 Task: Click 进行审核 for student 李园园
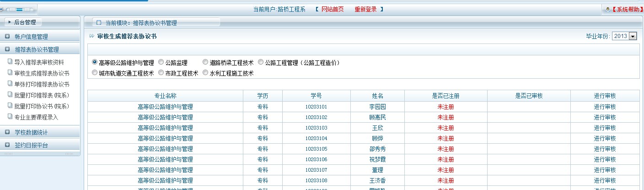tap(605, 107)
